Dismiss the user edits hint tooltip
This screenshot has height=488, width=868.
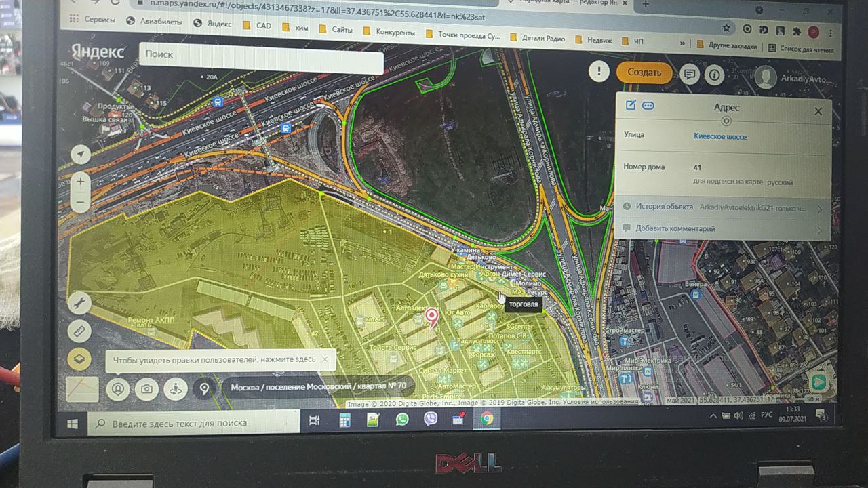point(325,359)
